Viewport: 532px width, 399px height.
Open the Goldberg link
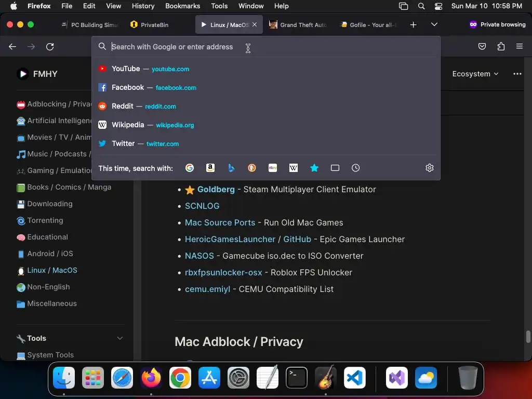click(x=216, y=189)
